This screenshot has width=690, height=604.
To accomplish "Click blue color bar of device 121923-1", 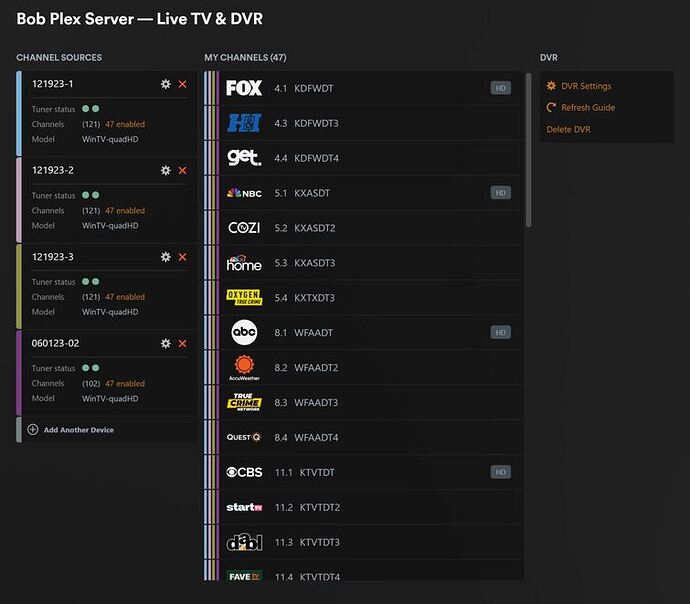I will [x=19, y=113].
